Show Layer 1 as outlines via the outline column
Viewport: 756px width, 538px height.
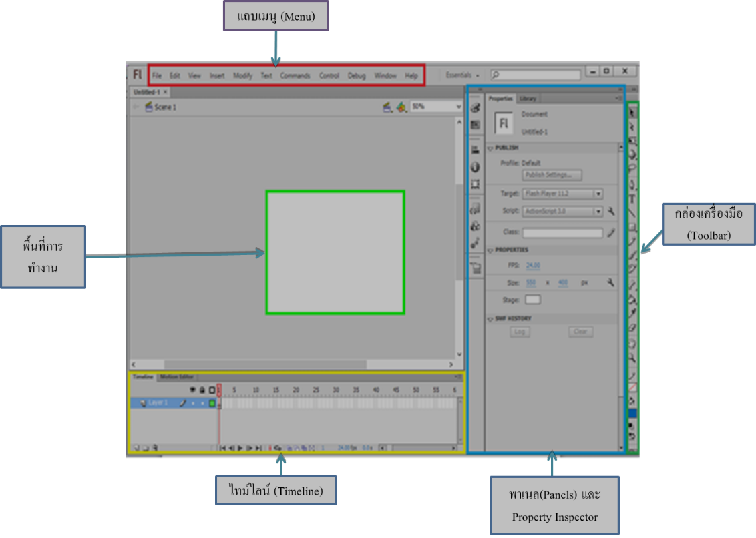[212, 402]
